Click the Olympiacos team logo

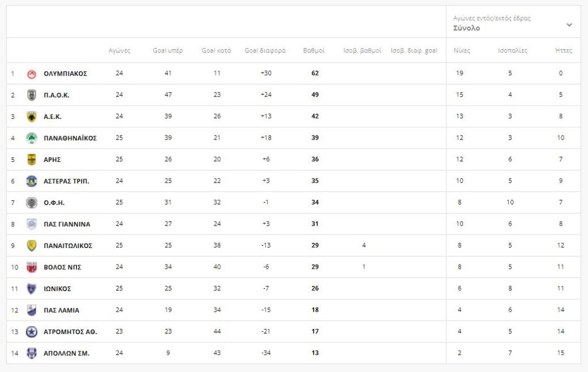(32, 73)
